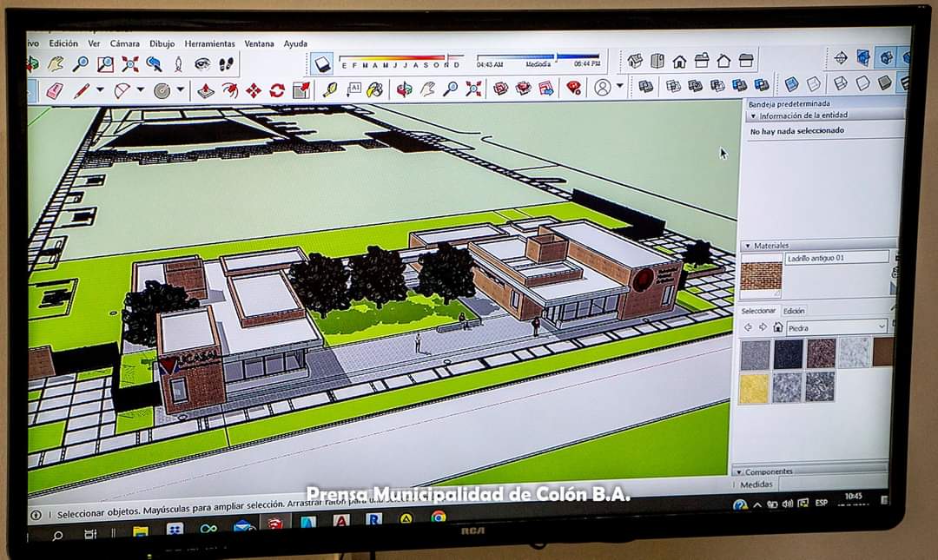
Task: Select the Tape Measure tool
Action: pyautogui.click(x=330, y=89)
